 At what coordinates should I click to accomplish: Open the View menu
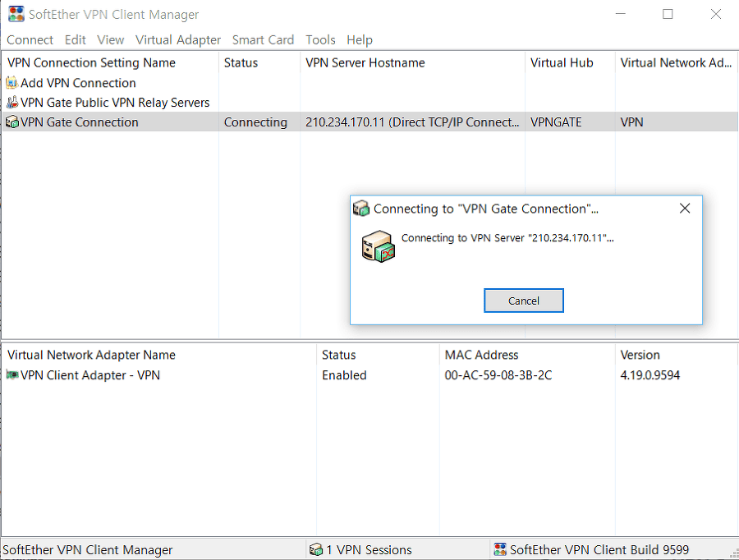click(x=111, y=40)
